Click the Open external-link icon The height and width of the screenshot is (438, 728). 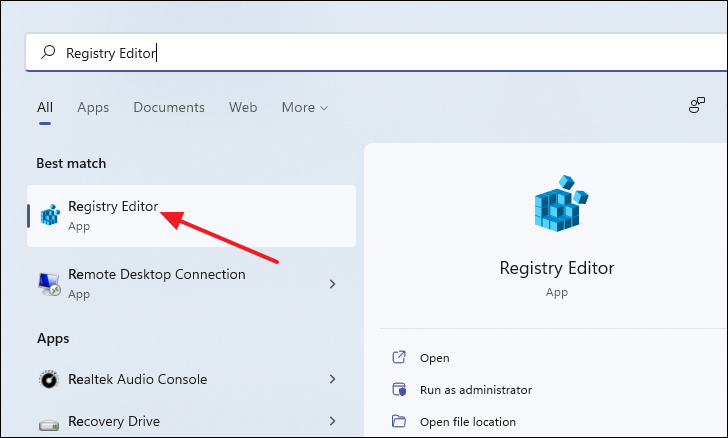coord(399,357)
